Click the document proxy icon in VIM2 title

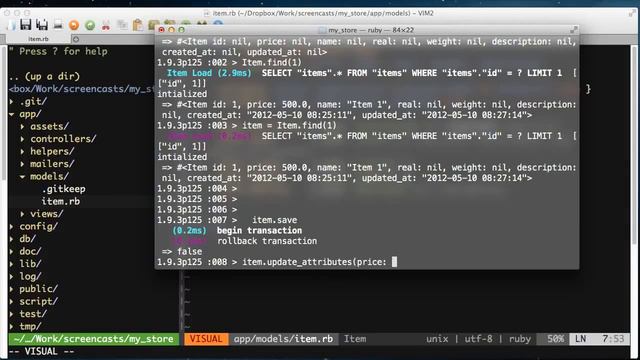[x=207, y=13]
